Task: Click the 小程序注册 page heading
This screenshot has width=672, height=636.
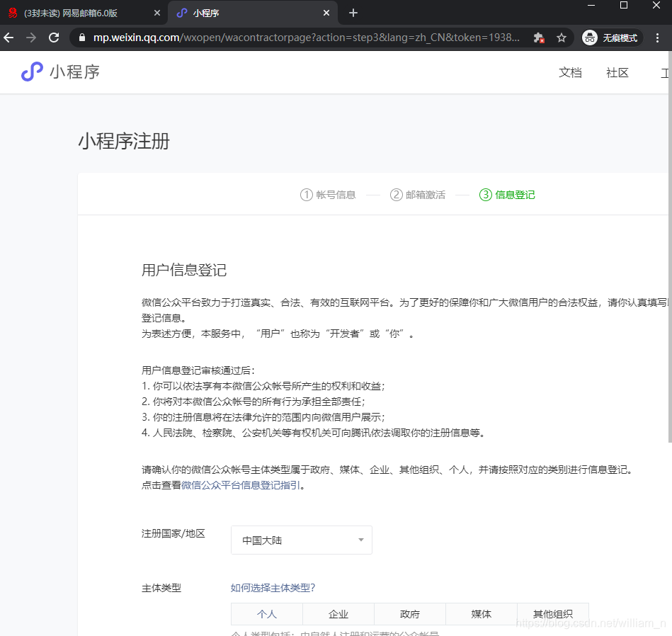Action: [124, 141]
